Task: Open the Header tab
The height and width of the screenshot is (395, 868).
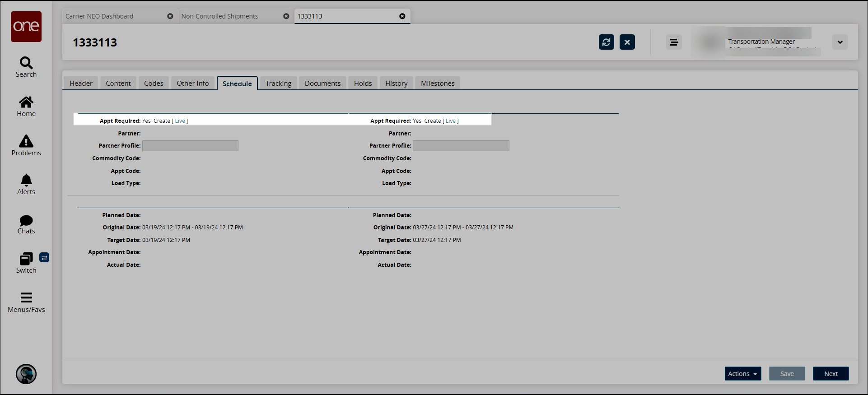Action: click(81, 83)
